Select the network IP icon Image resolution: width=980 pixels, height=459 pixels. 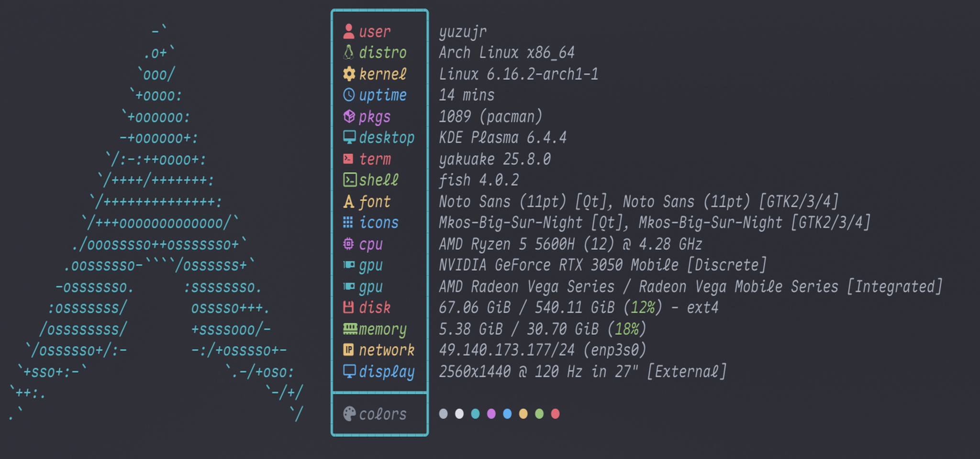pyautogui.click(x=349, y=350)
